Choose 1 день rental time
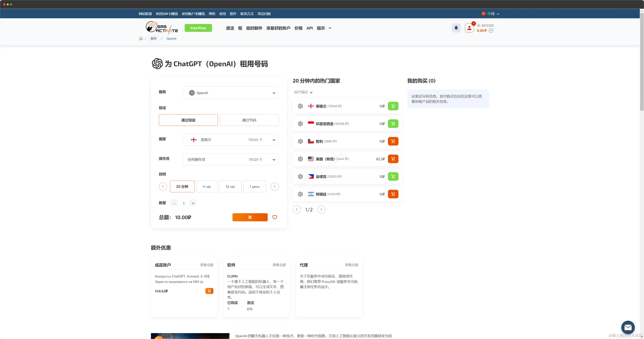 [254, 187]
